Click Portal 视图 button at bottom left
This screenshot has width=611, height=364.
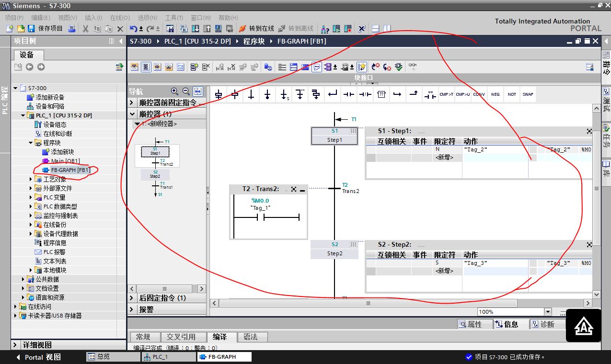pos(38,357)
